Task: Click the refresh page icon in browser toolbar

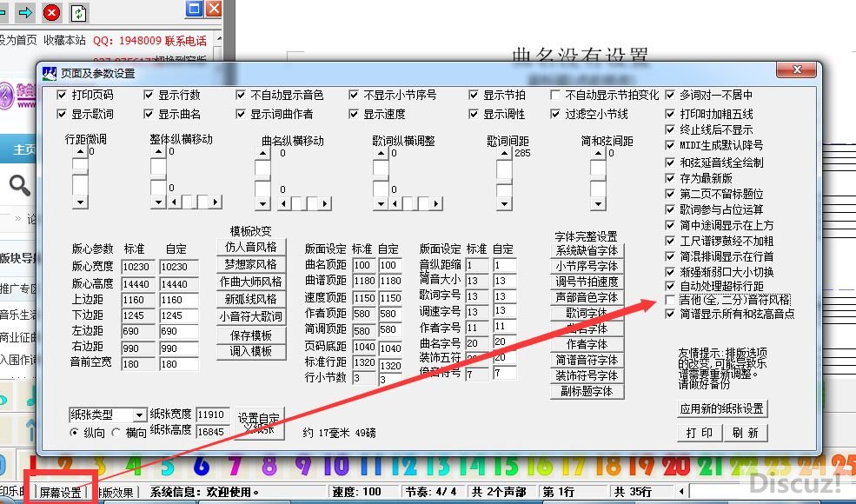Action: click(78, 12)
